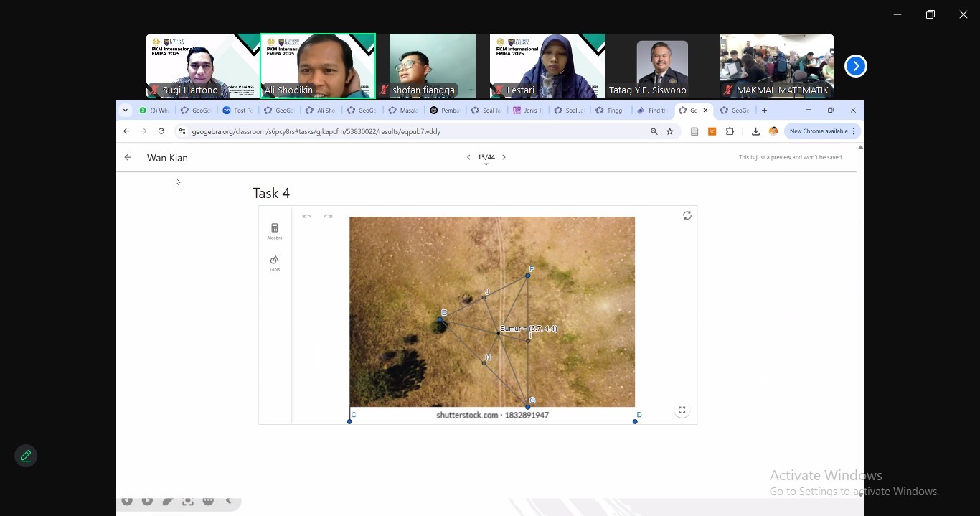Open the GeoGebra Tools panel

pyautogui.click(x=275, y=262)
